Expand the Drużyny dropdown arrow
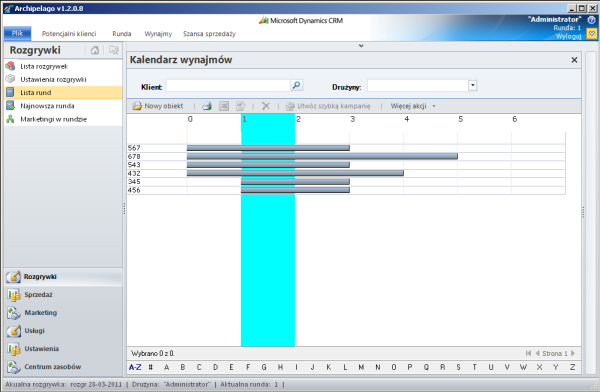 (x=473, y=85)
